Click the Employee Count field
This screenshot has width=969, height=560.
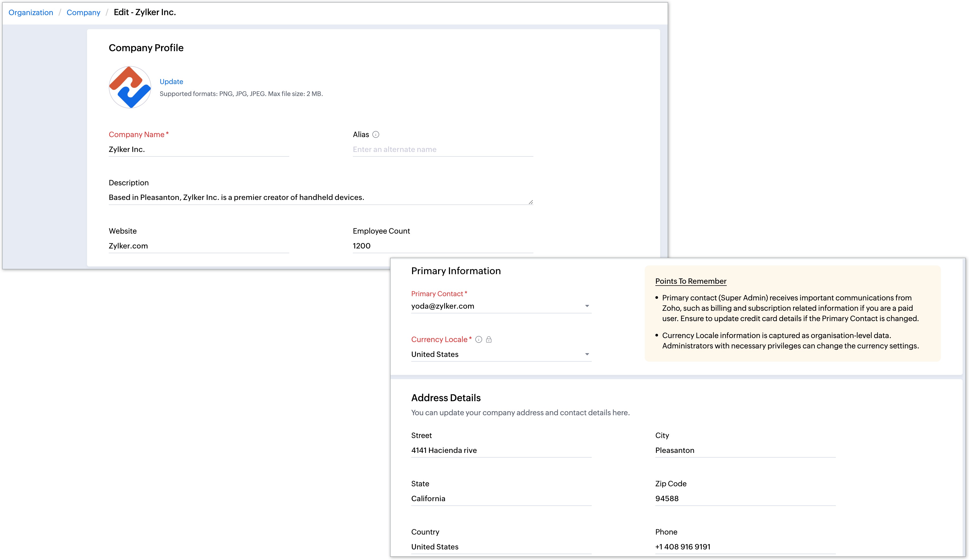(443, 246)
